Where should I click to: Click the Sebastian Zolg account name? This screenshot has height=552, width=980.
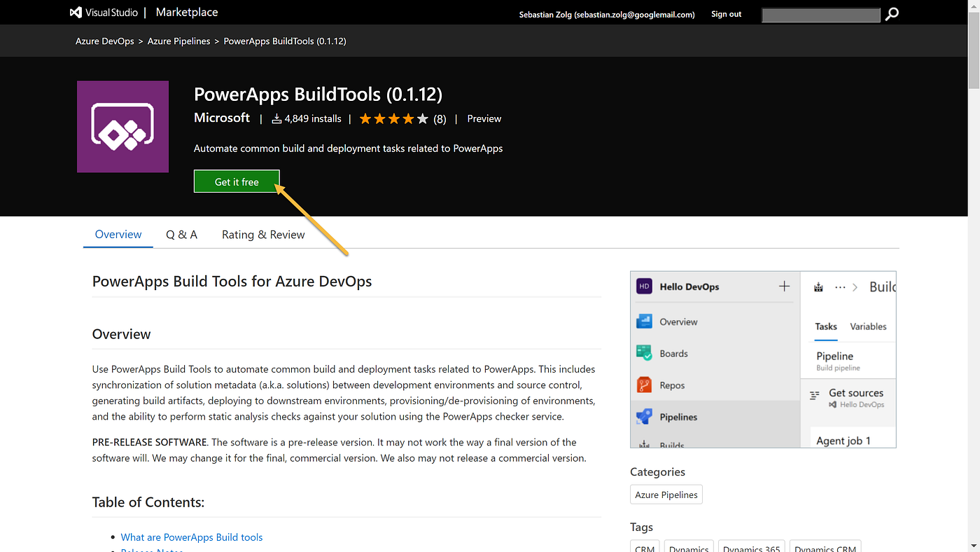(x=607, y=14)
